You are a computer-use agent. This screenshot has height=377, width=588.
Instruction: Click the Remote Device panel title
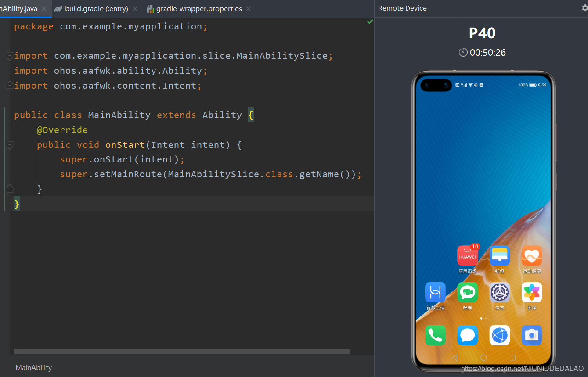pyautogui.click(x=402, y=8)
